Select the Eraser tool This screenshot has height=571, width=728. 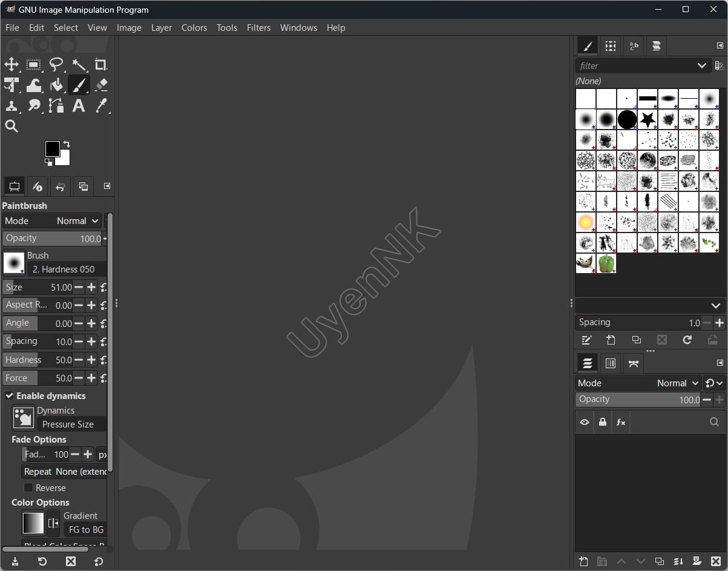tap(101, 85)
